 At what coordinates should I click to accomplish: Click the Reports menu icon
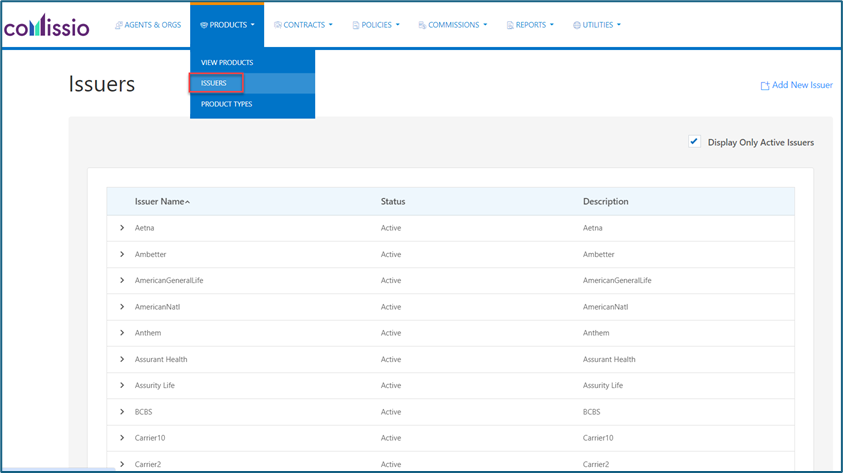[x=510, y=25]
